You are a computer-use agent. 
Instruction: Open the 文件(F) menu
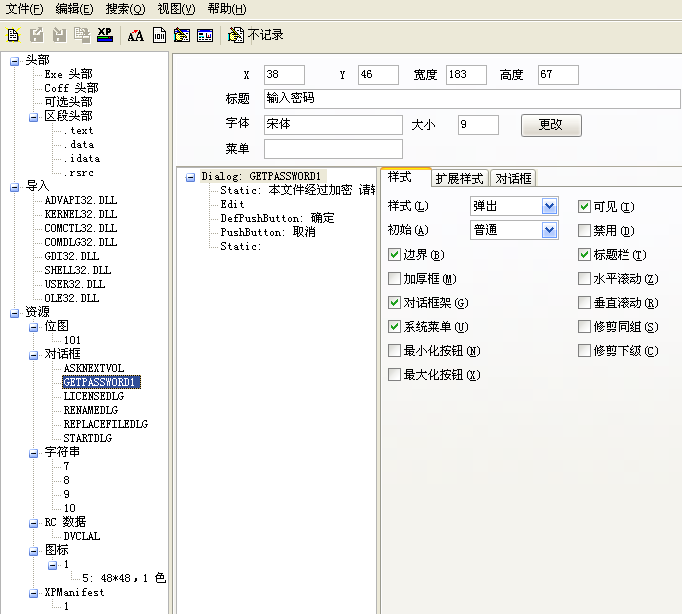24,9
